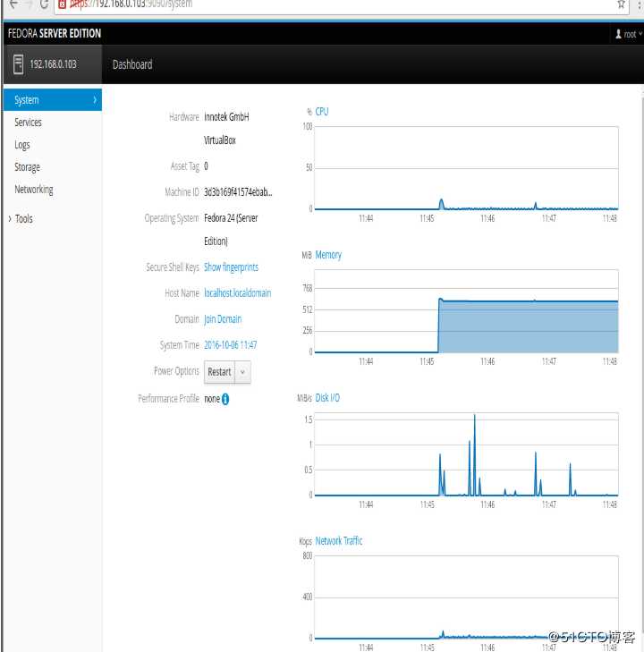Open the root user menu dropdown
The image size is (644, 652).
point(630,34)
